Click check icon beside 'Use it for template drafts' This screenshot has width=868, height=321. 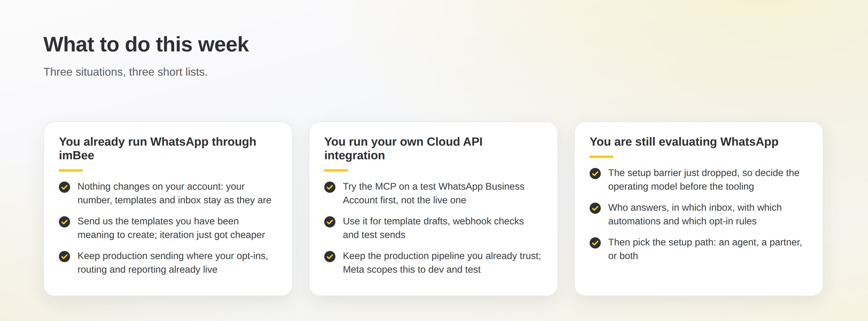point(330,222)
